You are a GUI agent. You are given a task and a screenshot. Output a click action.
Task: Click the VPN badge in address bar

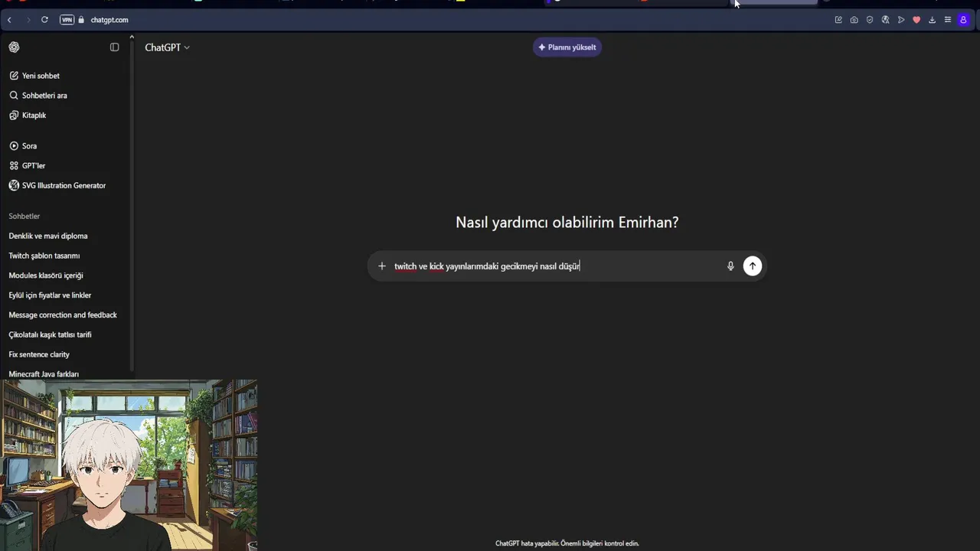coord(67,20)
